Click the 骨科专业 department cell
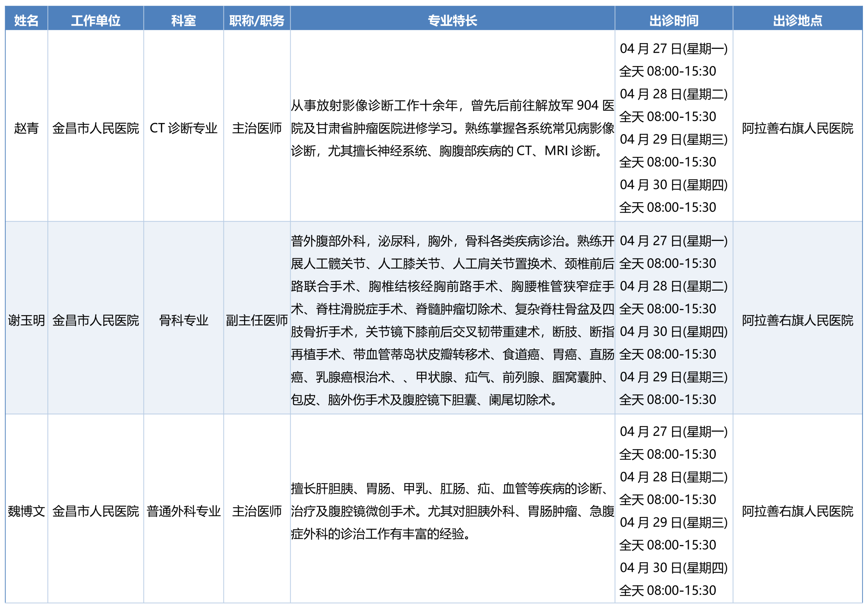The width and height of the screenshot is (868, 614). 183,321
